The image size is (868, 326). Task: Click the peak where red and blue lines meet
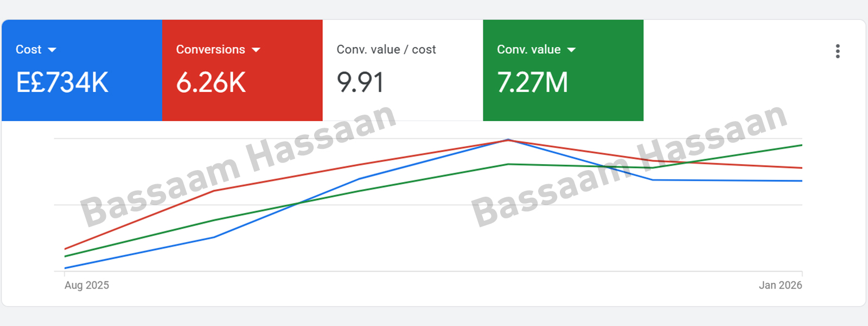508,140
